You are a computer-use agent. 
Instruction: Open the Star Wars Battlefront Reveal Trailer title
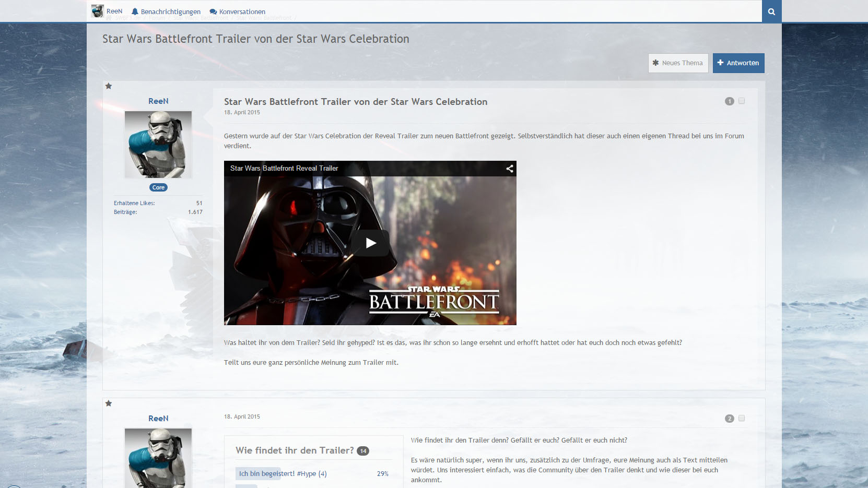coord(284,168)
